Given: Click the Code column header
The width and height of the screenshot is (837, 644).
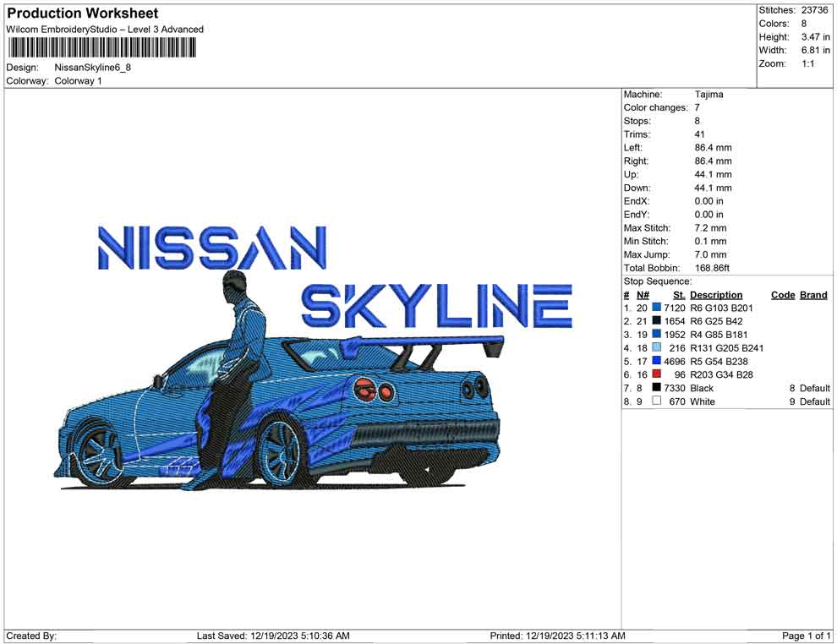Looking at the screenshot, I should pos(783,294).
